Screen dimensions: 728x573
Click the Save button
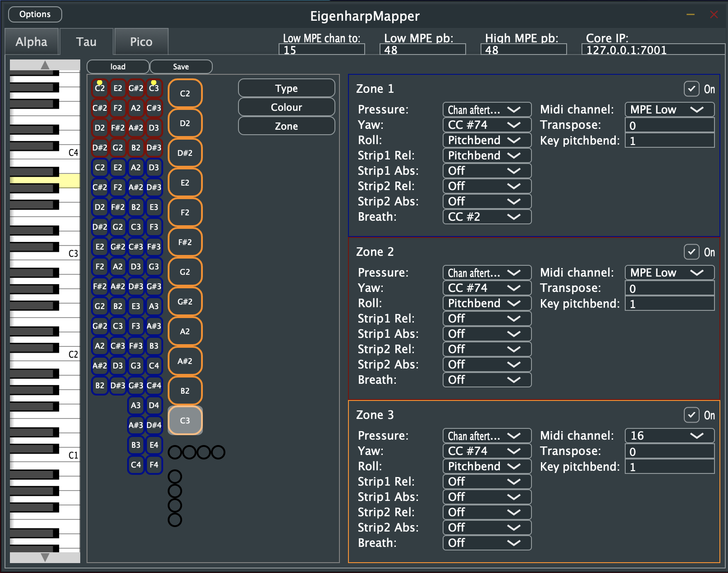coord(181,67)
